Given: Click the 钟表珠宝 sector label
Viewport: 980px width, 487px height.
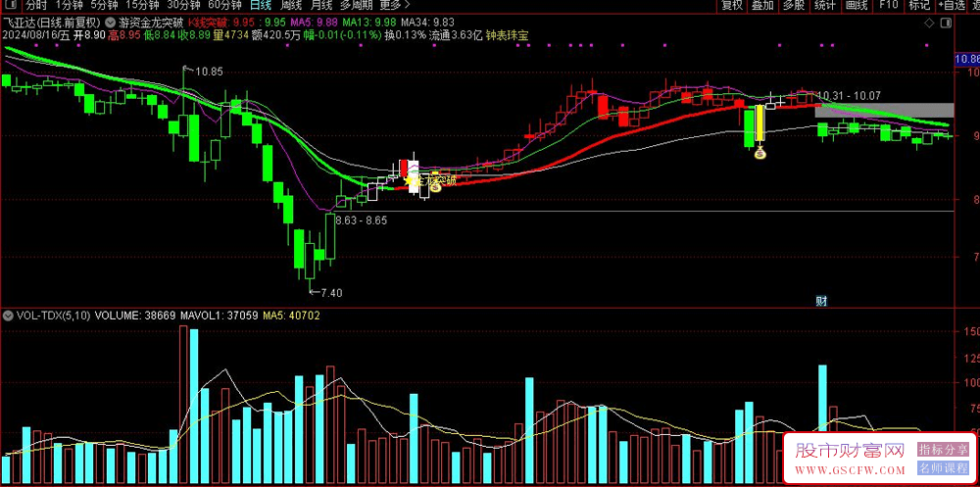Looking at the screenshot, I should [507, 35].
